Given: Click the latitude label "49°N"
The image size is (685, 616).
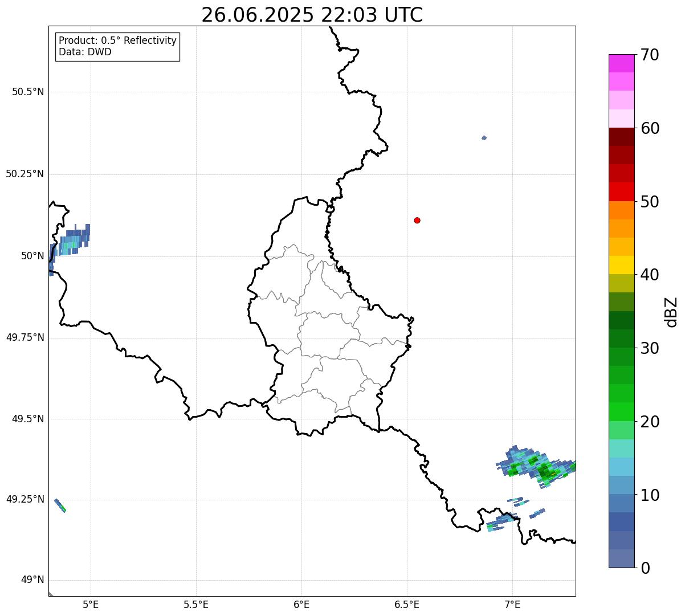Looking at the screenshot, I should [32, 580].
